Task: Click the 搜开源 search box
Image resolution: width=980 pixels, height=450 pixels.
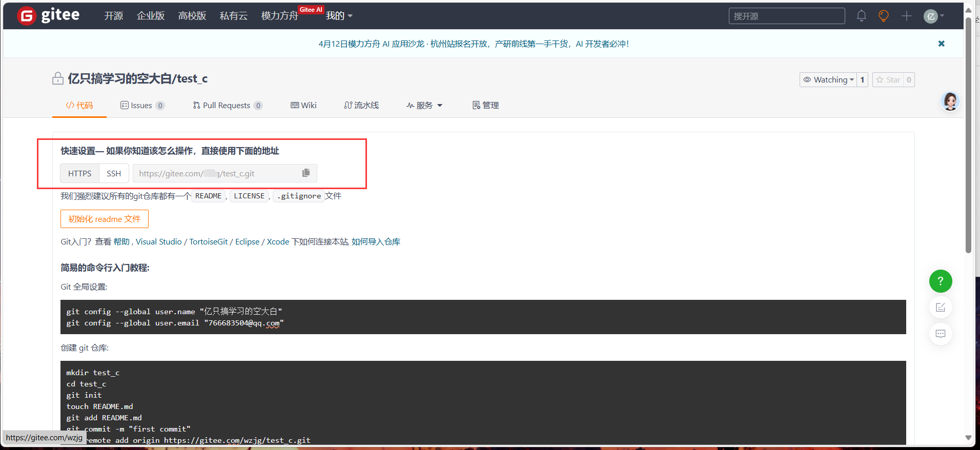Action: (x=787, y=16)
